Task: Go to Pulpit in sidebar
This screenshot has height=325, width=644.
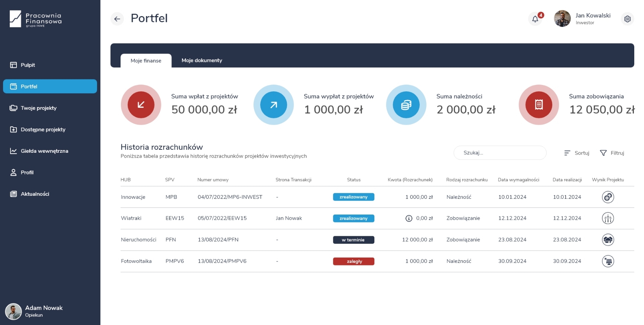Action: 28,65
